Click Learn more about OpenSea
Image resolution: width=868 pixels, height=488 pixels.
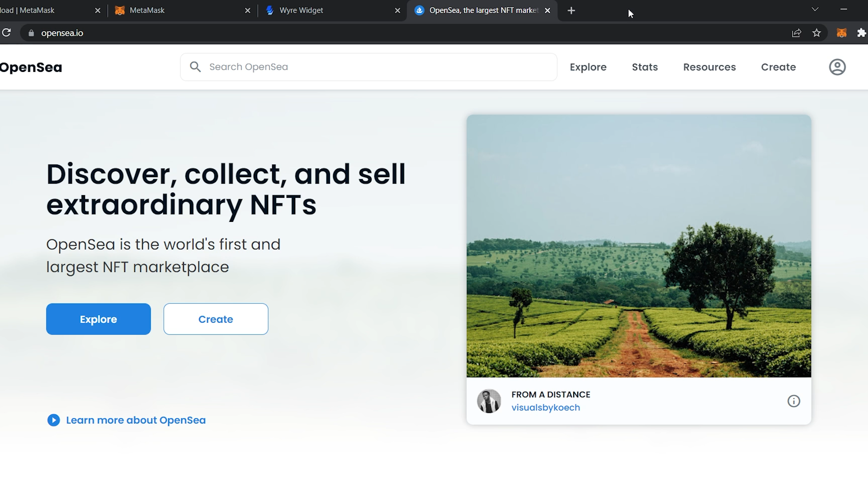[x=136, y=420]
